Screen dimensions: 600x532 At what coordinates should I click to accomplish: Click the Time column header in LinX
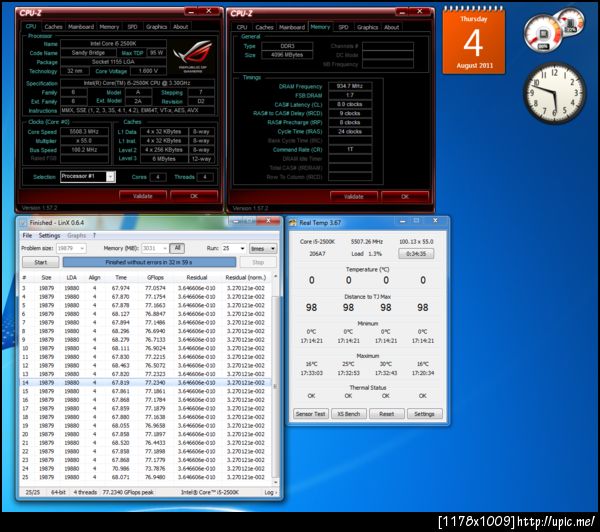[121, 277]
